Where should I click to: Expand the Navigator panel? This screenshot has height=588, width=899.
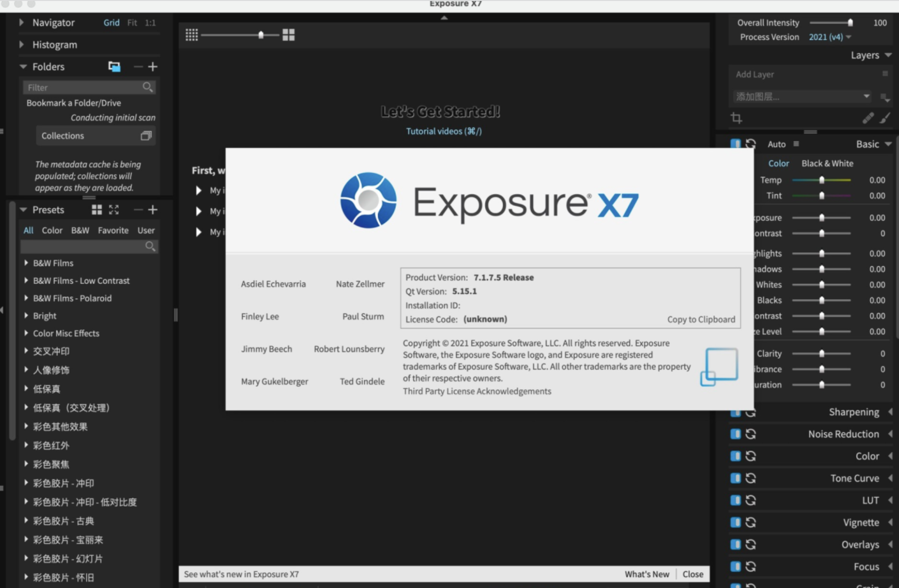coord(21,23)
